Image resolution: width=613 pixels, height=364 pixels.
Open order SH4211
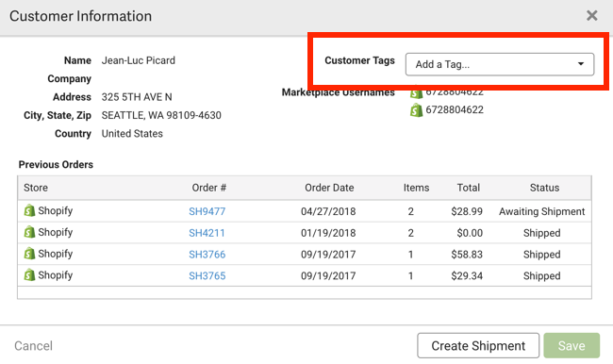207,233
